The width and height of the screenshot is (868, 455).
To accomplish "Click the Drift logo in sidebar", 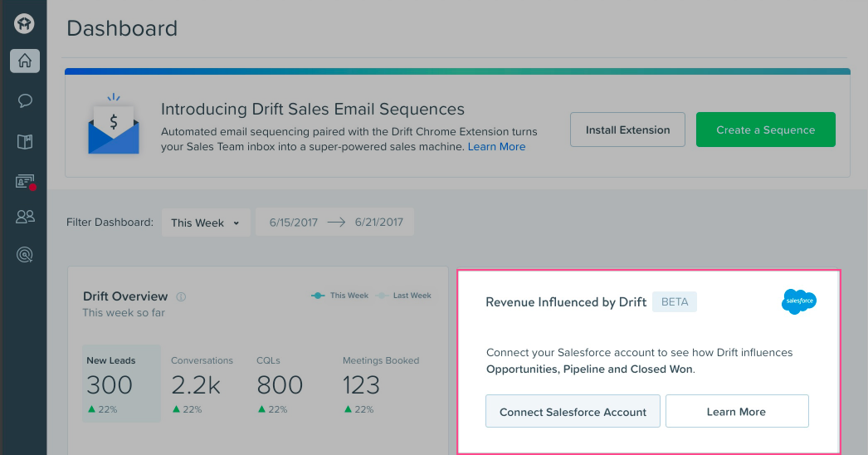I will pyautogui.click(x=24, y=23).
